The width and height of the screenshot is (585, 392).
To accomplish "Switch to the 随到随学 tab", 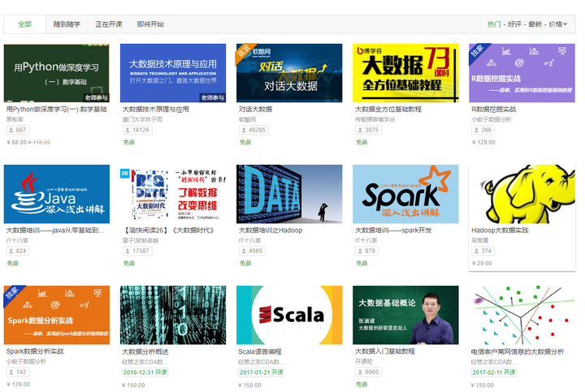I will click(67, 24).
